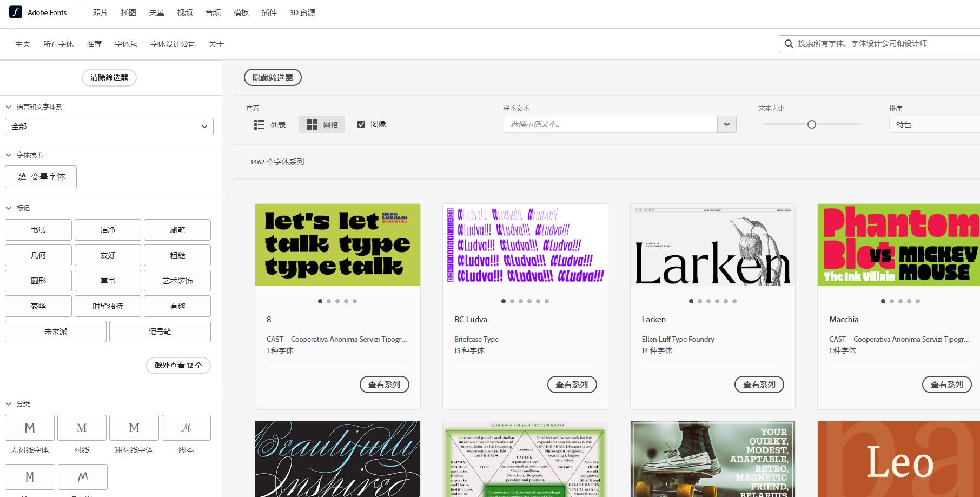980x497 pixels.
Task: Click the search magnifier icon
Action: point(789,43)
